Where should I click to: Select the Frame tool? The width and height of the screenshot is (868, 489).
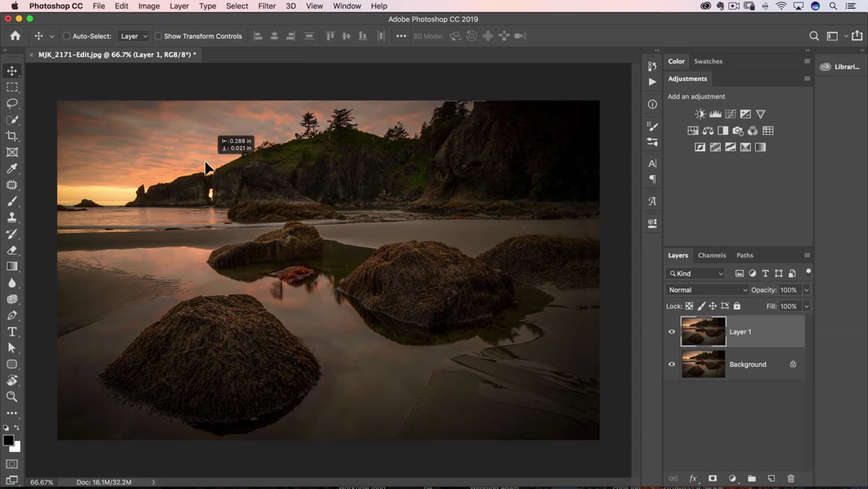tap(12, 153)
